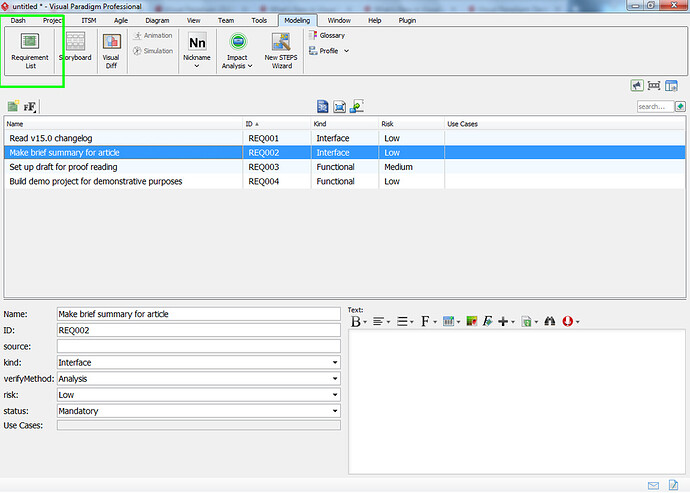Open the Tools tab
This screenshot has height=493, width=690.
coord(259,20)
